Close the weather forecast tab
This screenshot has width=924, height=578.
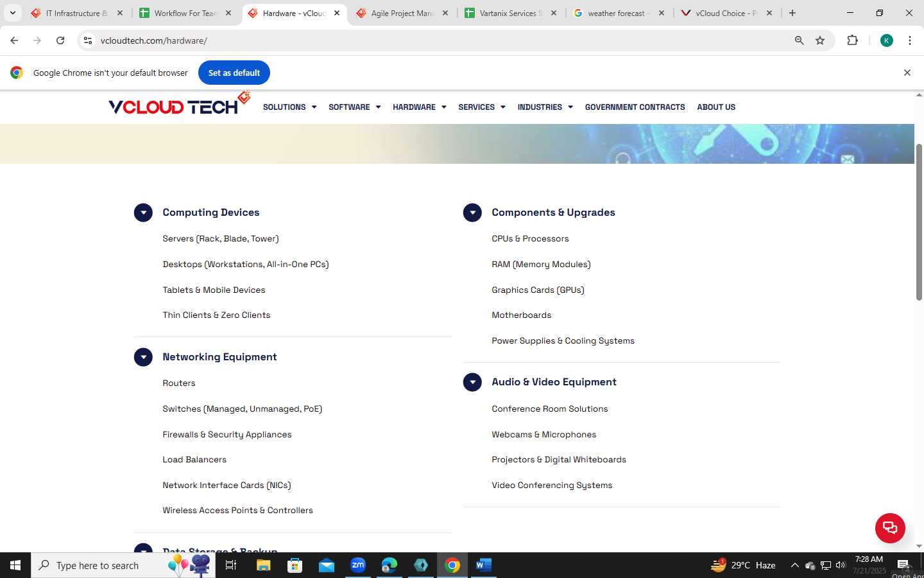[662, 13]
